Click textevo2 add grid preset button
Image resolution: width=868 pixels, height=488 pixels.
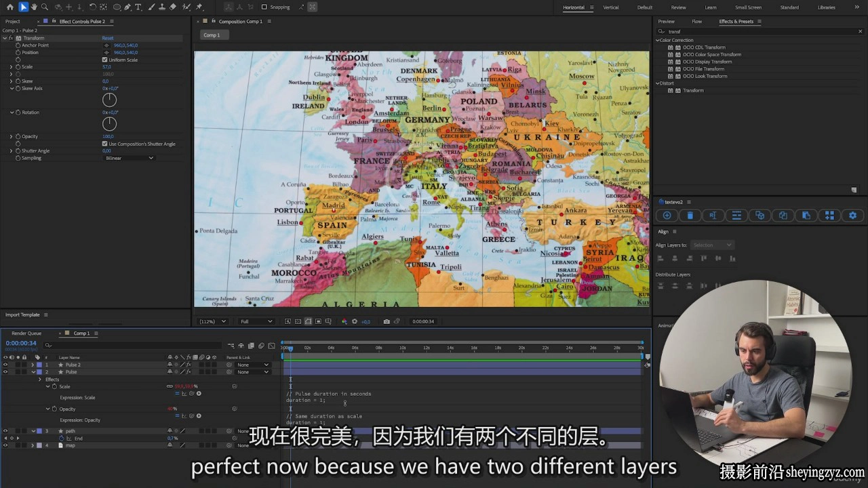click(829, 216)
